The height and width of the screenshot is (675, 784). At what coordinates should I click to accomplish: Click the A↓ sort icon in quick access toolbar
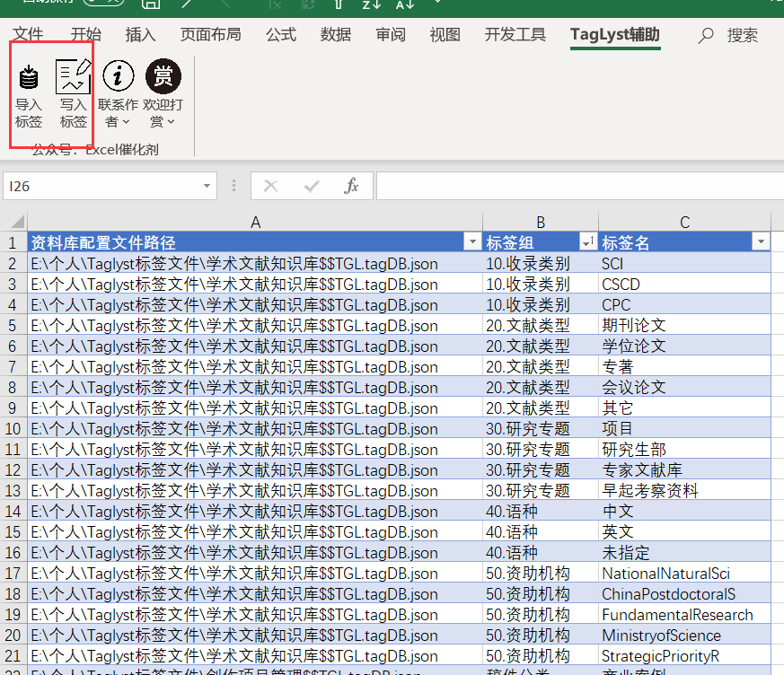404,4
